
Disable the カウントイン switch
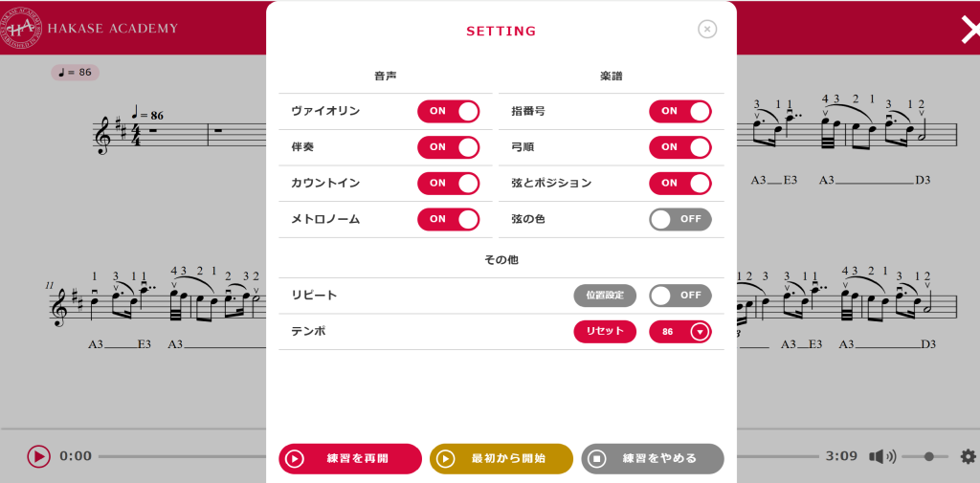click(x=448, y=183)
